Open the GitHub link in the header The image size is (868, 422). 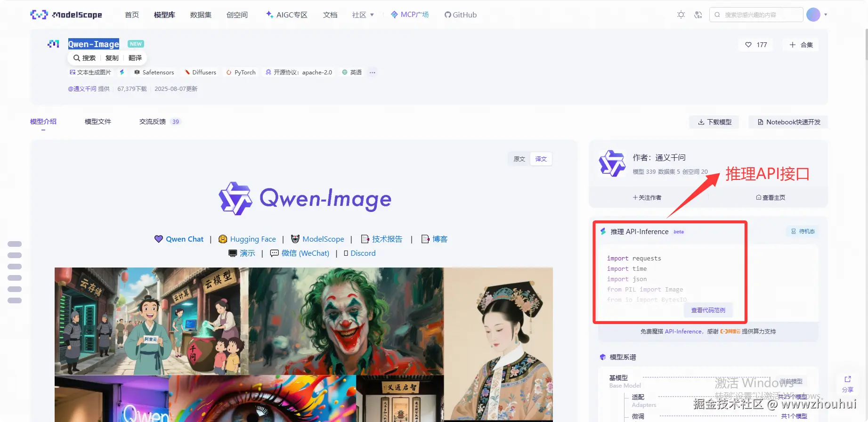pyautogui.click(x=461, y=15)
